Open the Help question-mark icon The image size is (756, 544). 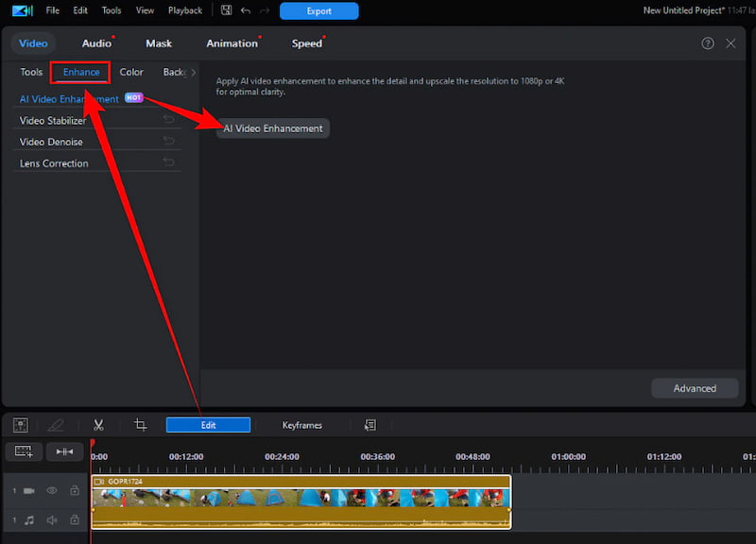[708, 43]
